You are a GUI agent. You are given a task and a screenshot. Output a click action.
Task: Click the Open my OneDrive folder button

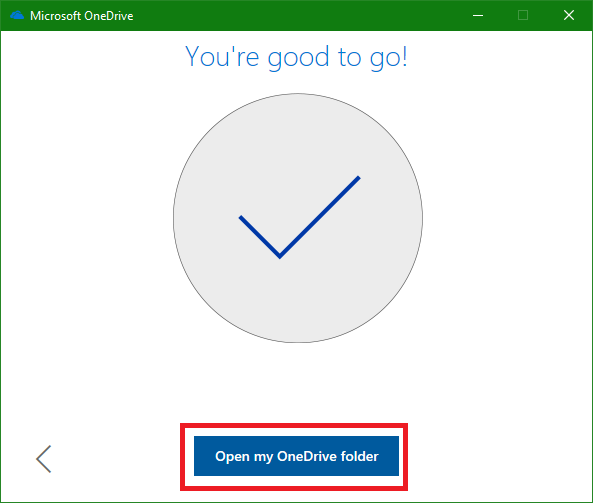296,456
